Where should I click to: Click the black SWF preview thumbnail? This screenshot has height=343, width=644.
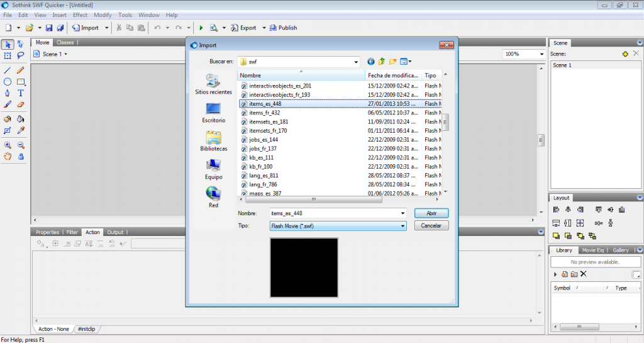[304, 267]
